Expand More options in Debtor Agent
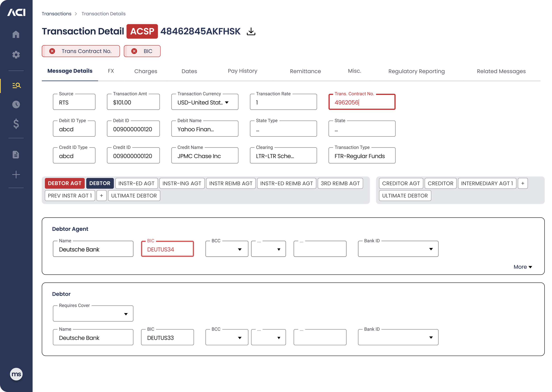This screenshot has width=552, height=392. [522, 267]
